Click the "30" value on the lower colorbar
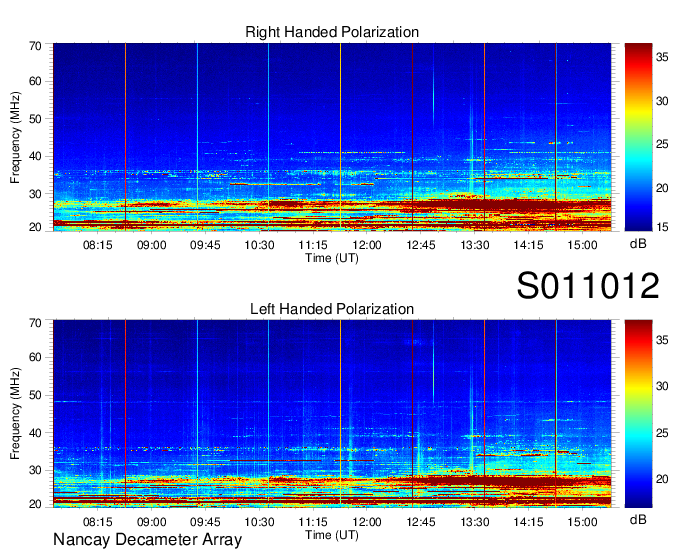Image resolution: width=680 pixels, height=552 pixels. [662, 386]
